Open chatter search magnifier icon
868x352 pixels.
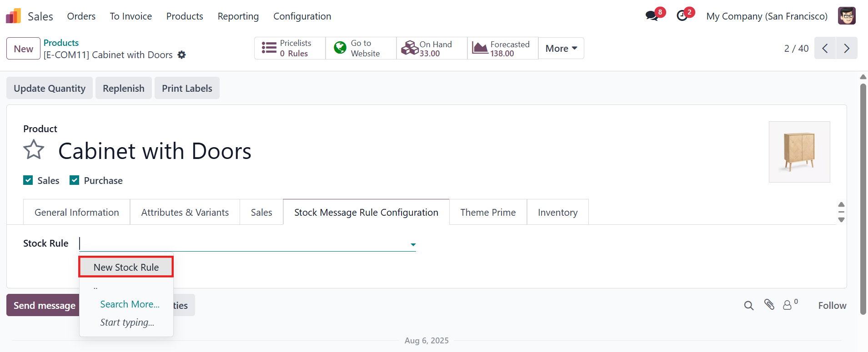point(749,306)
